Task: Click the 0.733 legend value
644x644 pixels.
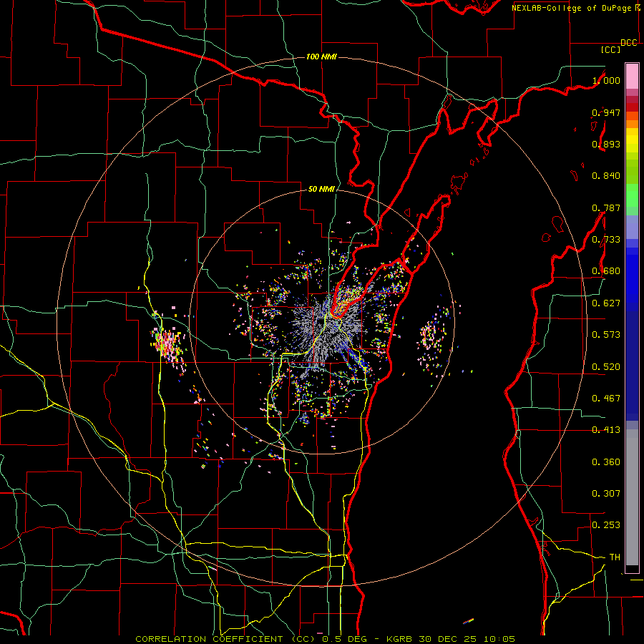Action: tap(606, 240)
